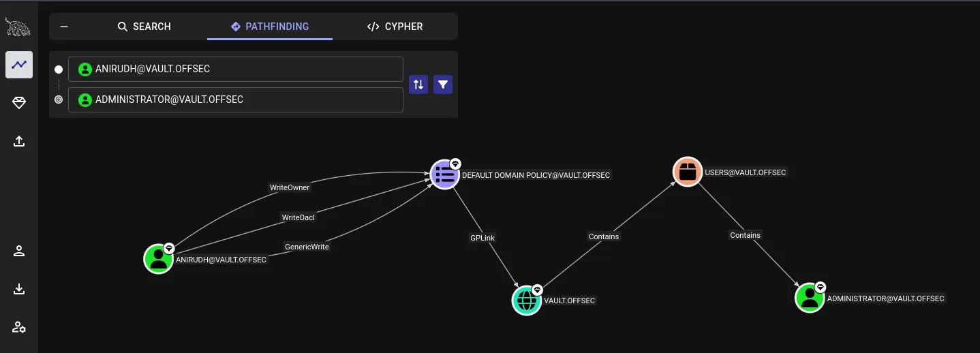Click the user icon inside destination field
The image size is (980, 353).
pyautogui.click(x=85, y=99)
